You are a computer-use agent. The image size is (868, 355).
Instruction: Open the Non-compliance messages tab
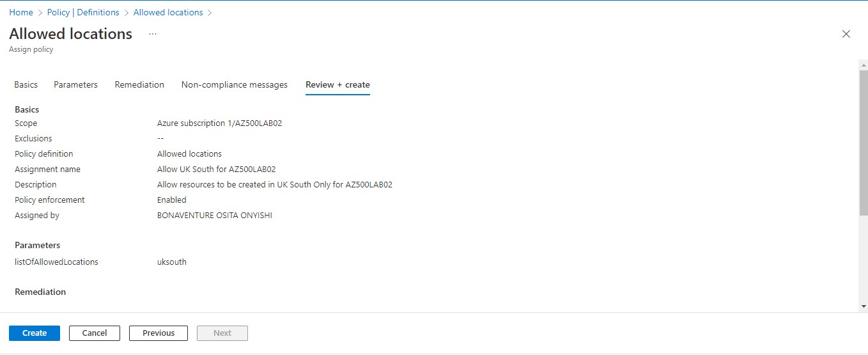[235, 84]
